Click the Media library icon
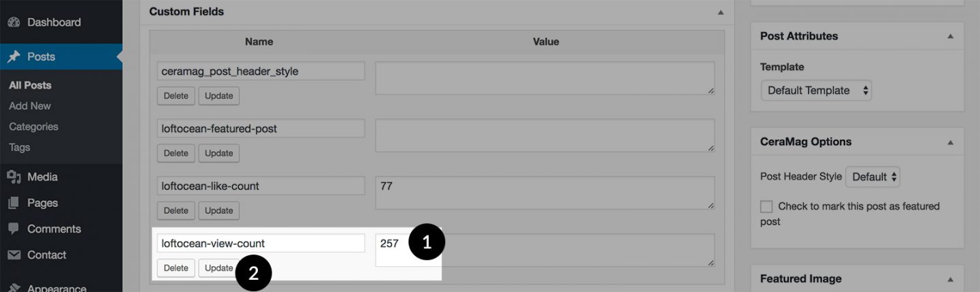Screen dimensions: 980x292 [x=14, y=177]
